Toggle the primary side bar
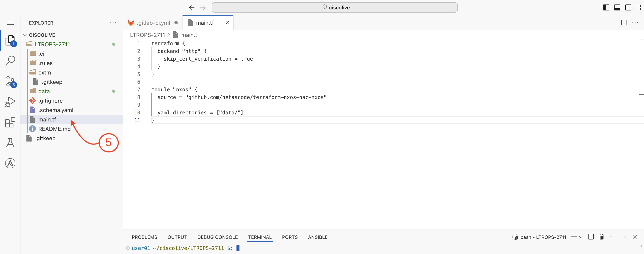Screen dimensions: 644x254 pyautogui.click(x=606, y=7)
